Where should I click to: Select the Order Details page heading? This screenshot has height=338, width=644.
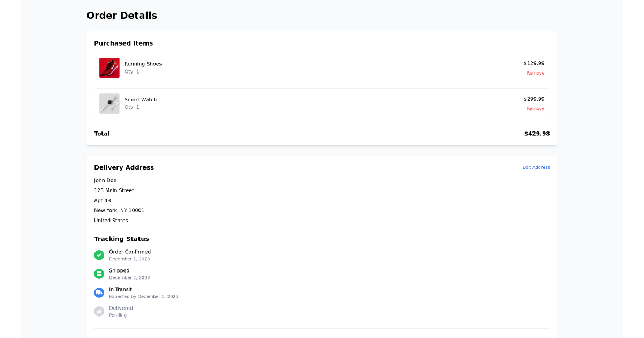tap(122, 16)
